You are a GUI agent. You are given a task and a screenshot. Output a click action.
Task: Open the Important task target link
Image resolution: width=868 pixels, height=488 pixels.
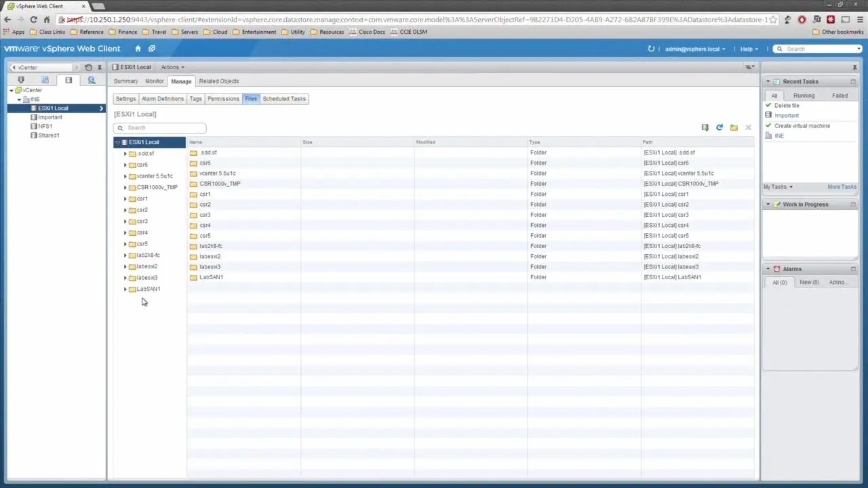click(787, 116)
